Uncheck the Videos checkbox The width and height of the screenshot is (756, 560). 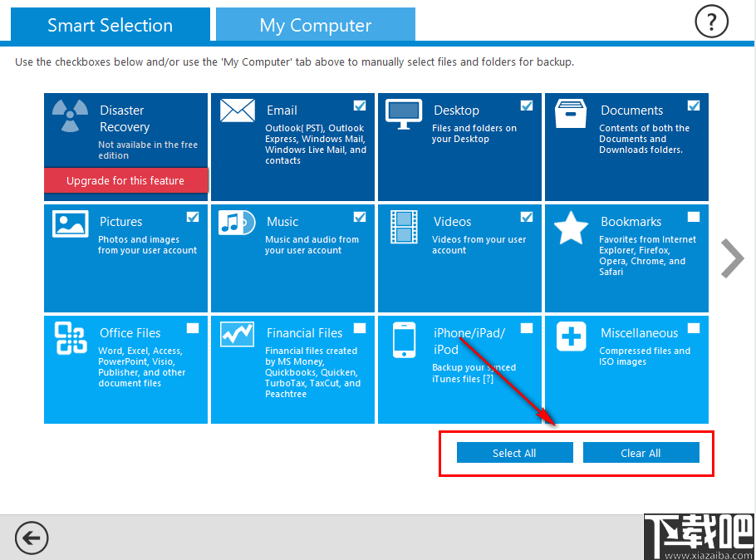tap(527, 217)
